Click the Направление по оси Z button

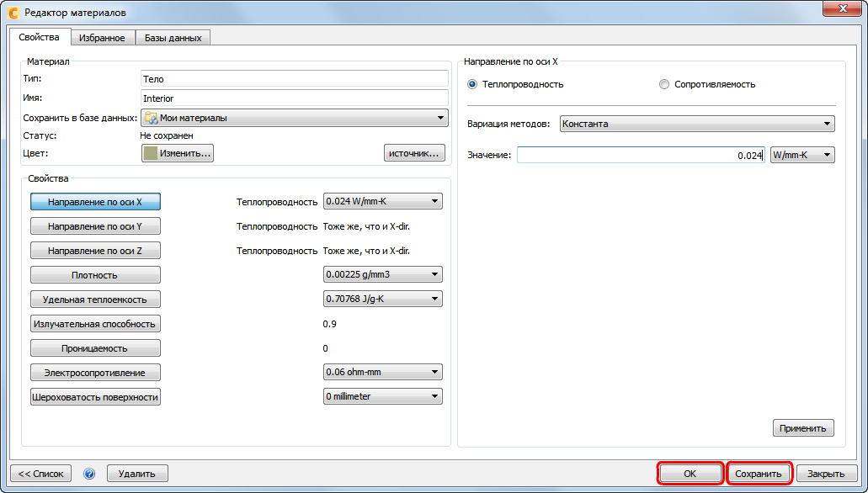[x=95, y=251]
